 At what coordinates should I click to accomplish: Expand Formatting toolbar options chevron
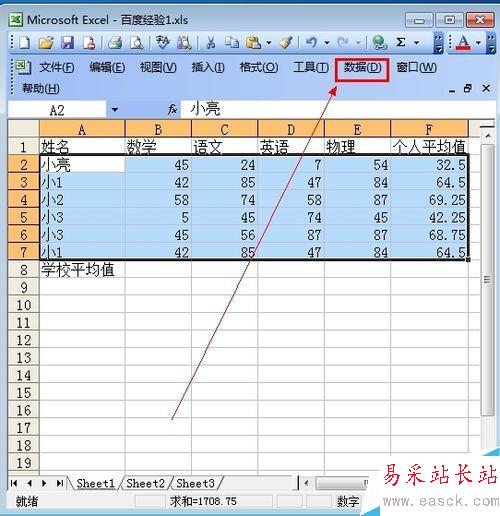[x=491, y=43]
